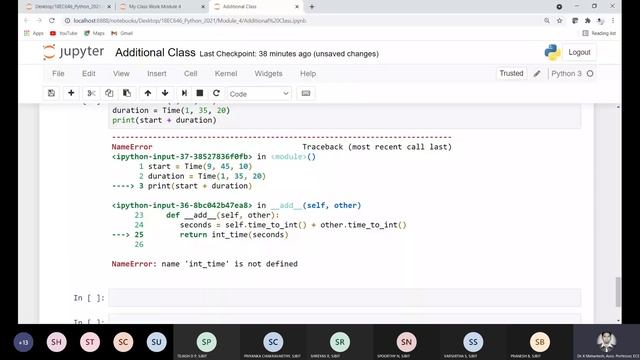Click the Python 3 kernel indicator circle
The image size is (640, 360).
[x=590, y=73]
